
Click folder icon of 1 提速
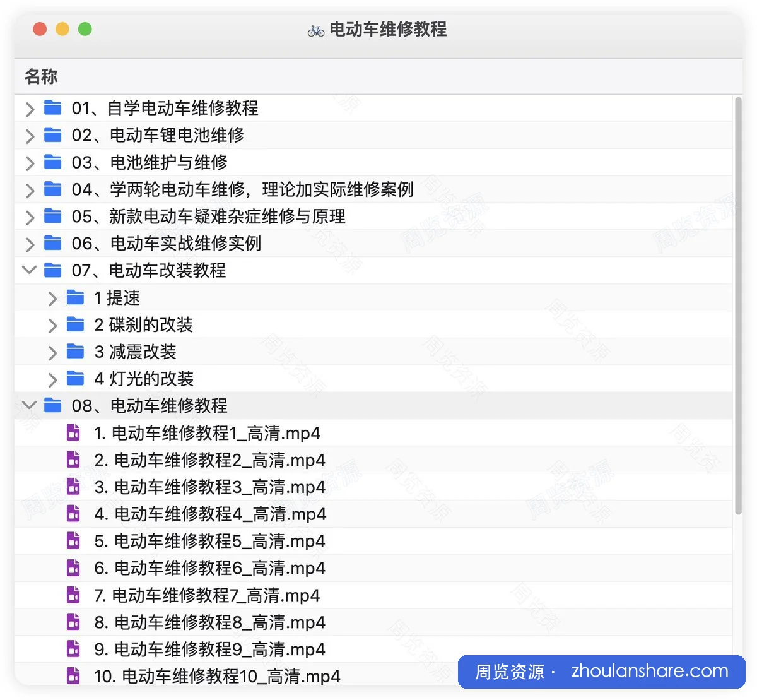(76, 297)
